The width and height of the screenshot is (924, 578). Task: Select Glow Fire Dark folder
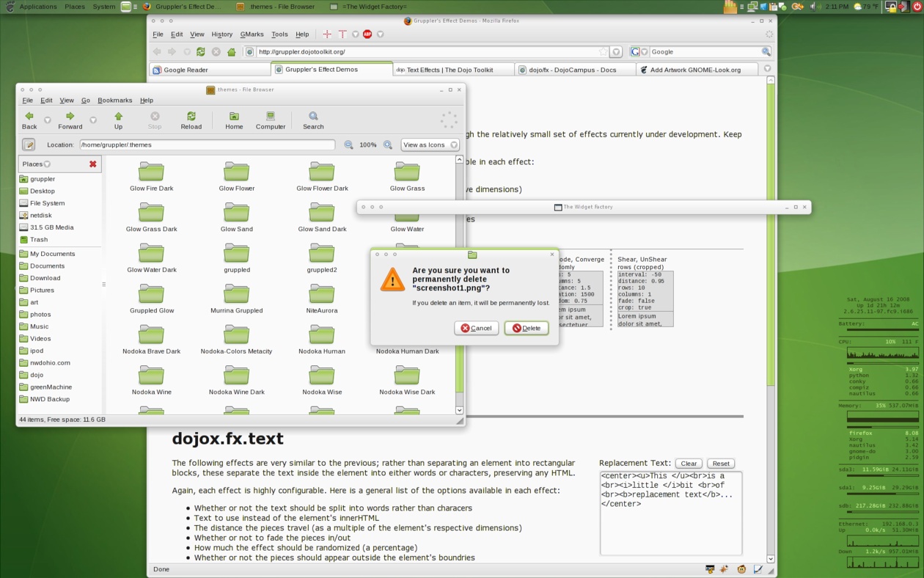tap(151, 177)
